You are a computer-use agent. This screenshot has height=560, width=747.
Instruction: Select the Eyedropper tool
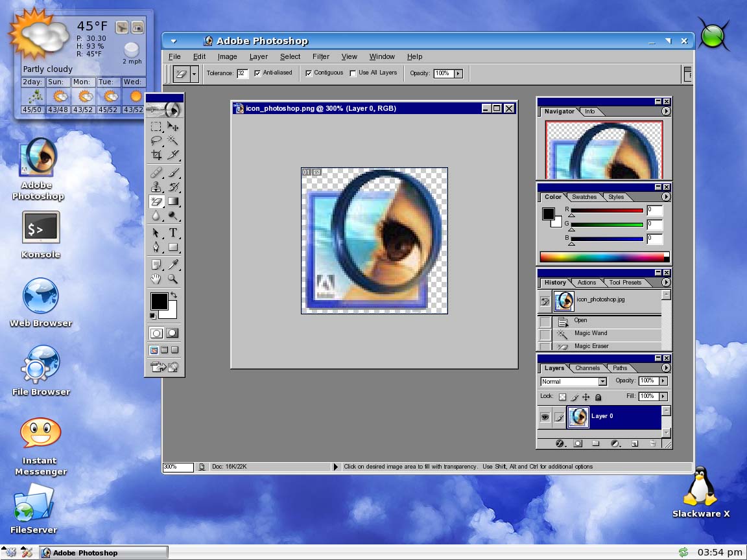point(173,264)
